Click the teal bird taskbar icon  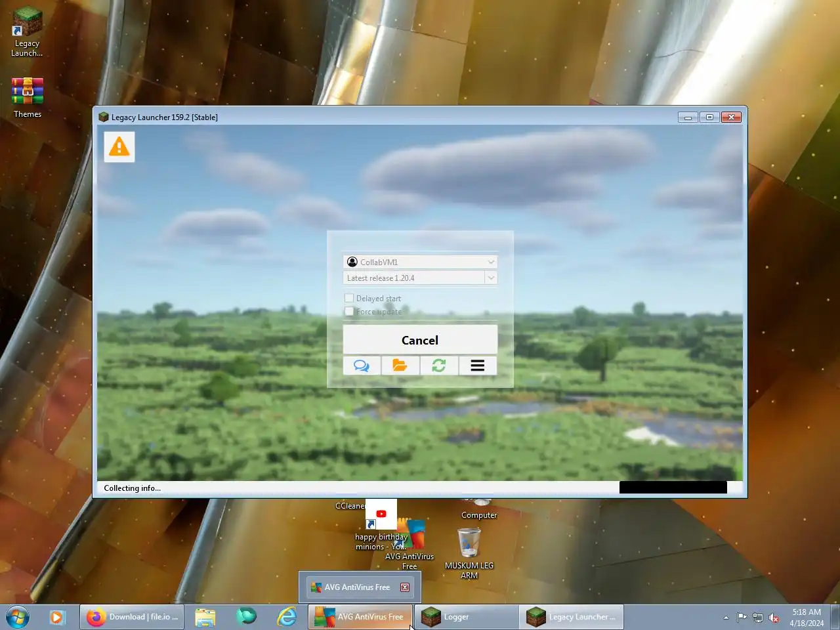(x=246, y=617)
